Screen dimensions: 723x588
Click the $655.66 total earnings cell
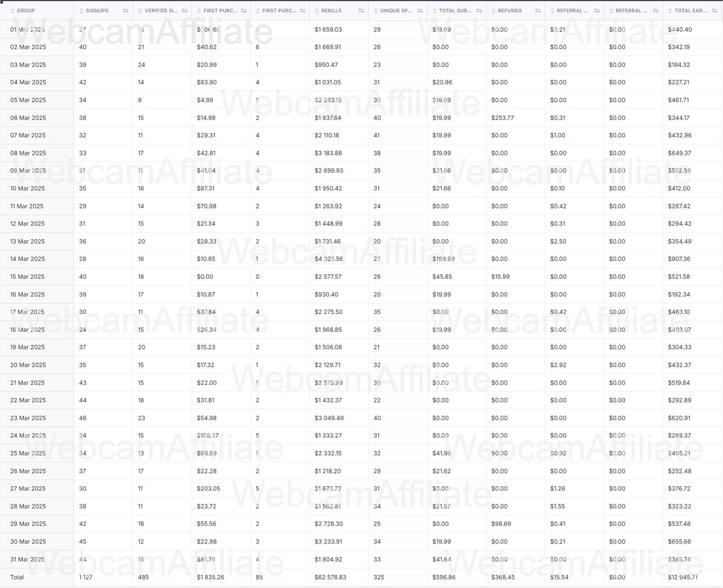pyautogui.click(x=680, y=542)
